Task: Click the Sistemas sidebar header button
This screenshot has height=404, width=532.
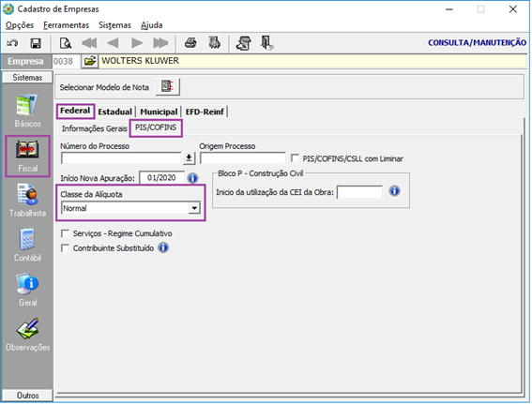Action: tap(27, 77)
